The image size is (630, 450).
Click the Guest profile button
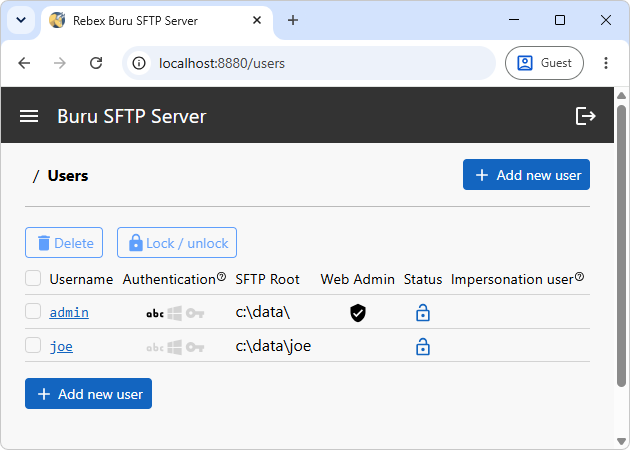click(x=544, y=63)
